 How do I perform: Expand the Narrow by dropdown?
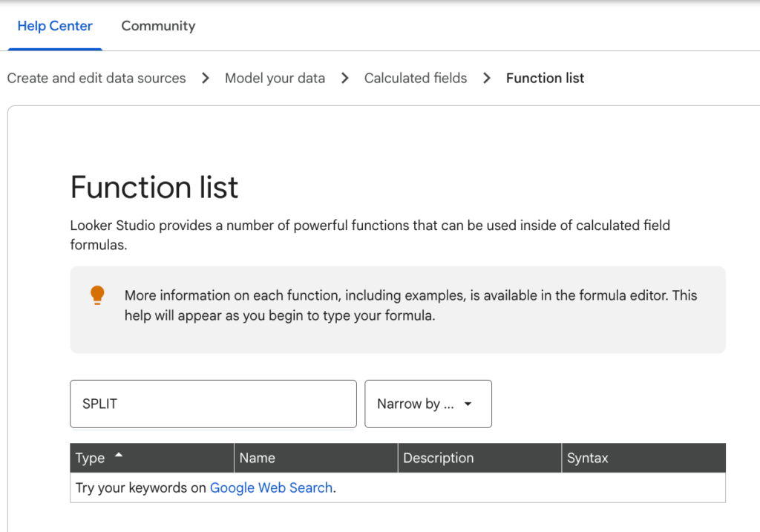[427, 404]
